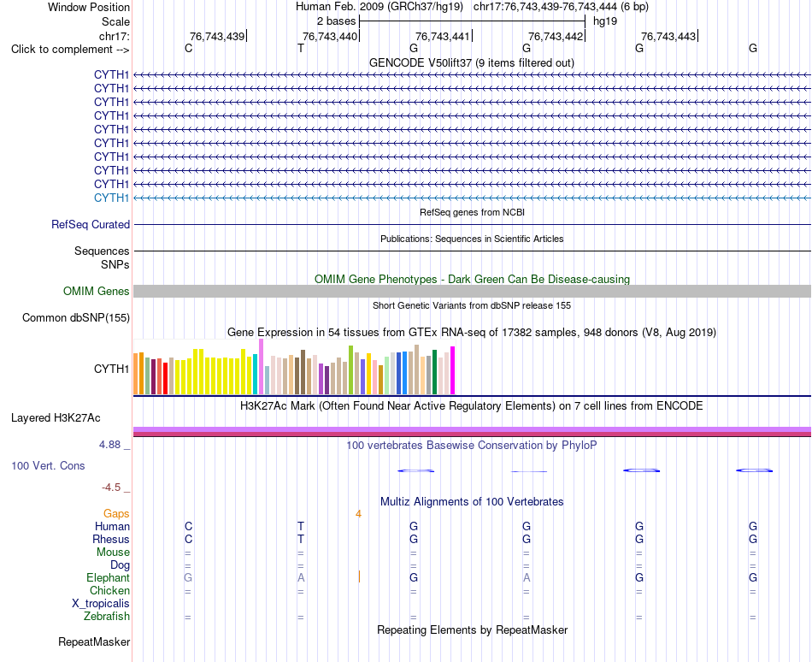The width and height of the screenshot is (812, 662).
Task: Select the Rhesus alignment row label
Action: pos(111,539)
